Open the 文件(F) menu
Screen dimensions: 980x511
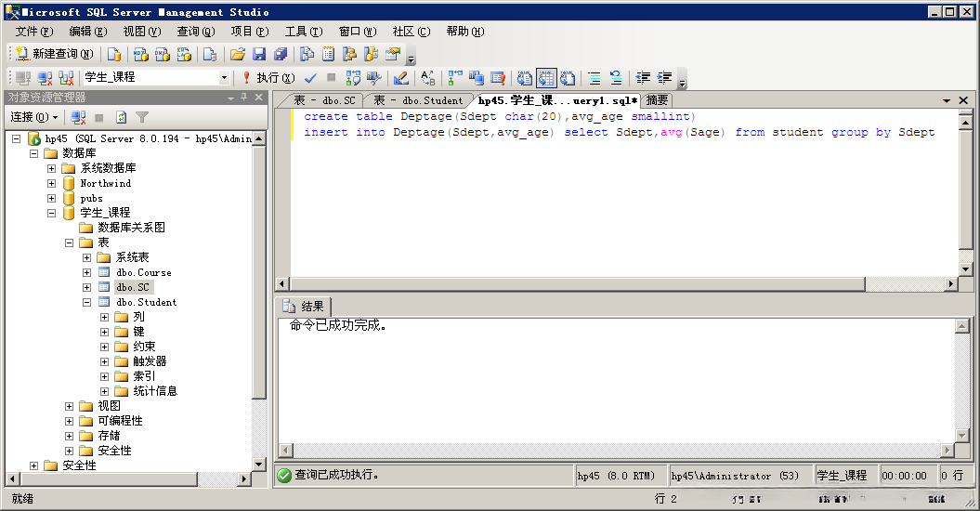[x=34, y=32]
